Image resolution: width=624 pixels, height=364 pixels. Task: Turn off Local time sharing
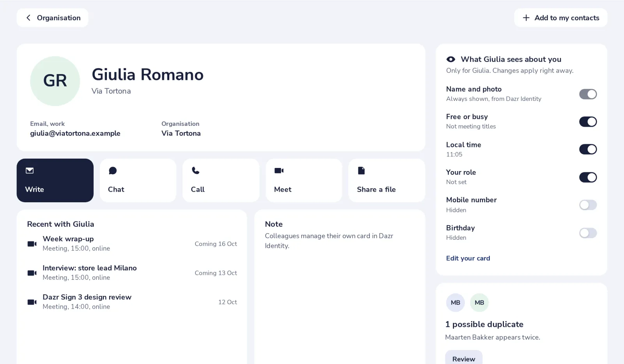[x=588, y=149]
